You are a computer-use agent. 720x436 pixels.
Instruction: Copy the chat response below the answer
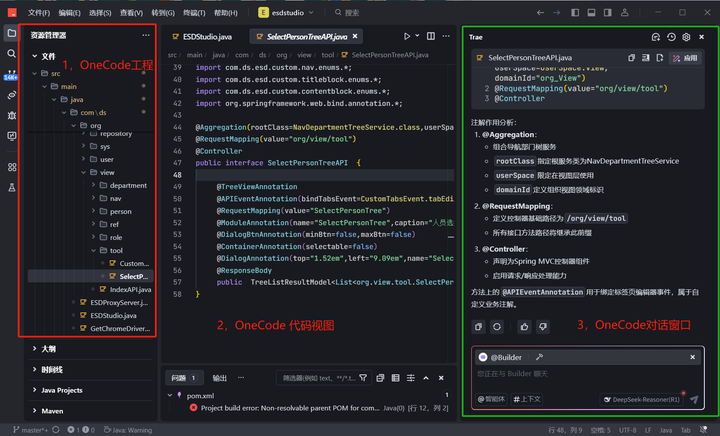pos(478,327)
